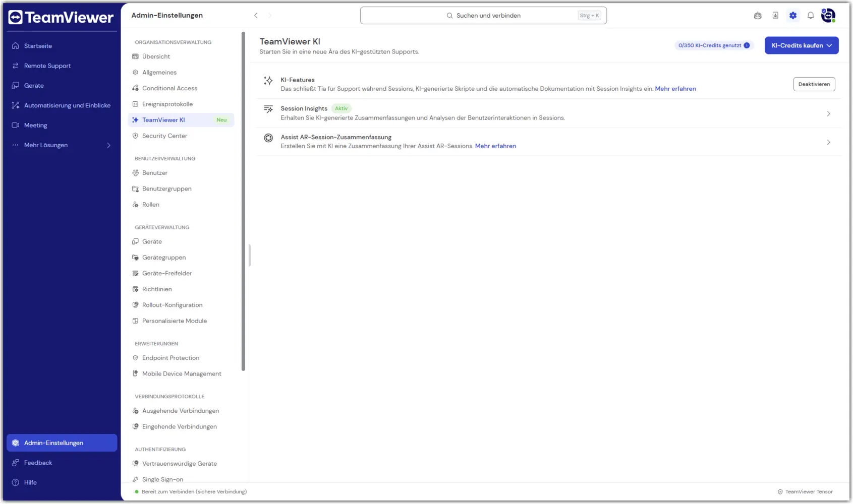
Task: Select the TeamViewer KI menu entry
Action: click(181, 120)
